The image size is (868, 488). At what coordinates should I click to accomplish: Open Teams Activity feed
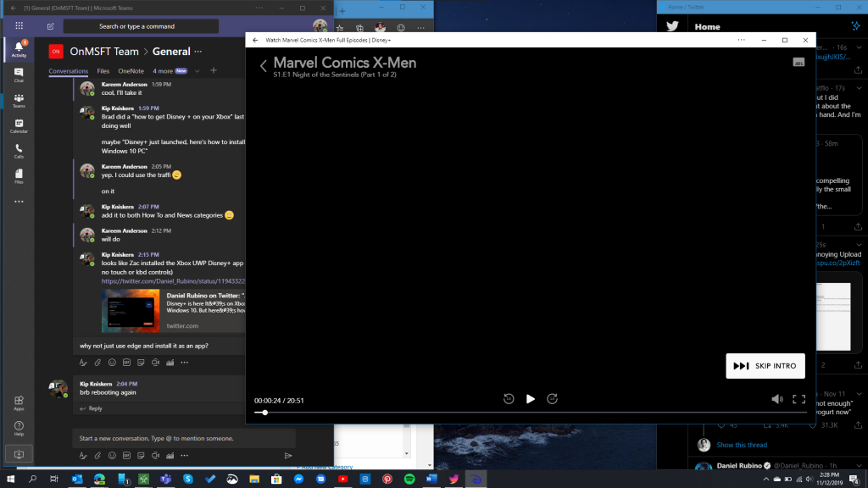coord(19,48)
